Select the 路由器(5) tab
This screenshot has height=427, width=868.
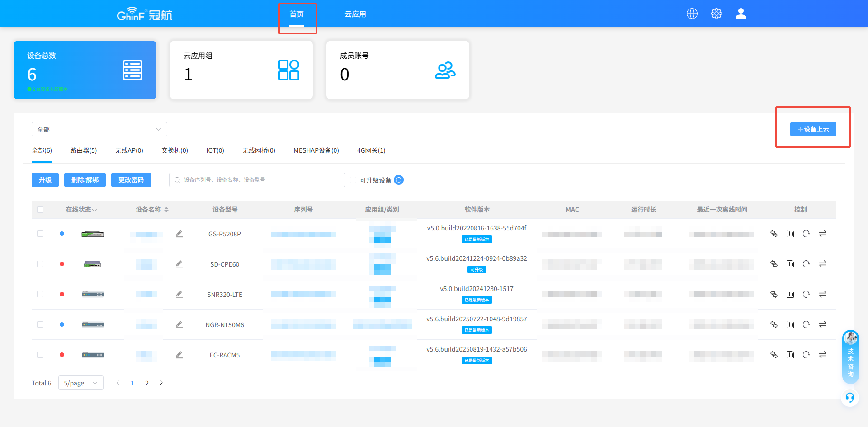(x=83, y=150)
